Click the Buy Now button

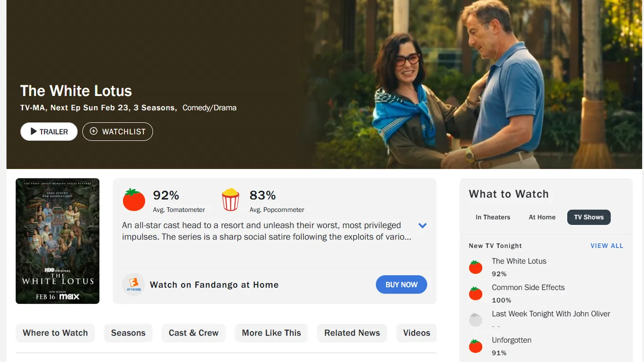coord(402,285)
